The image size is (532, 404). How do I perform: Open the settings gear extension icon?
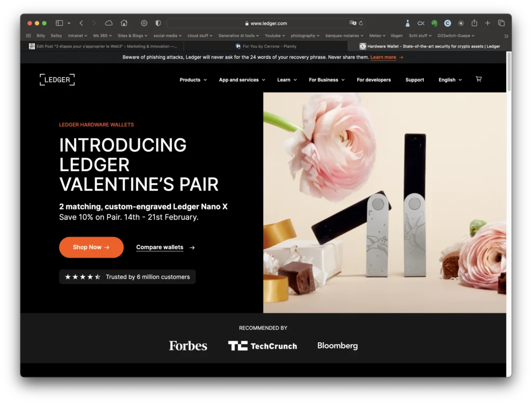(144, 23)
